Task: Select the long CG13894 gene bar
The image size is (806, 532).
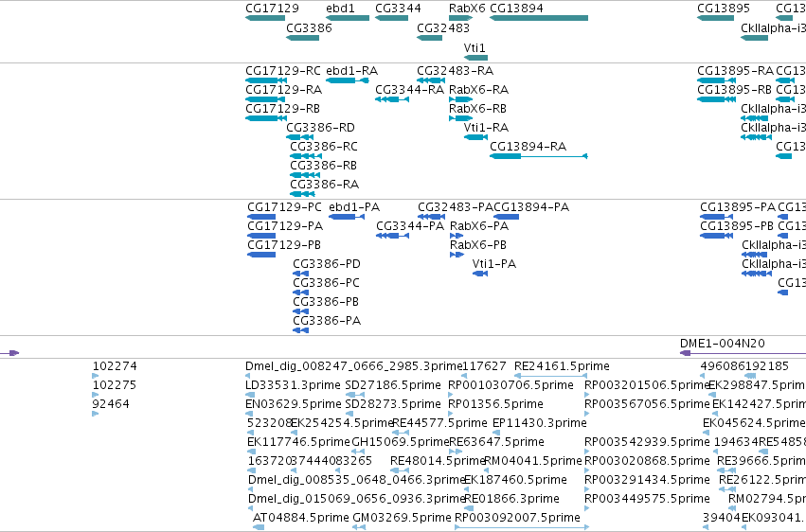Action: 539,18
